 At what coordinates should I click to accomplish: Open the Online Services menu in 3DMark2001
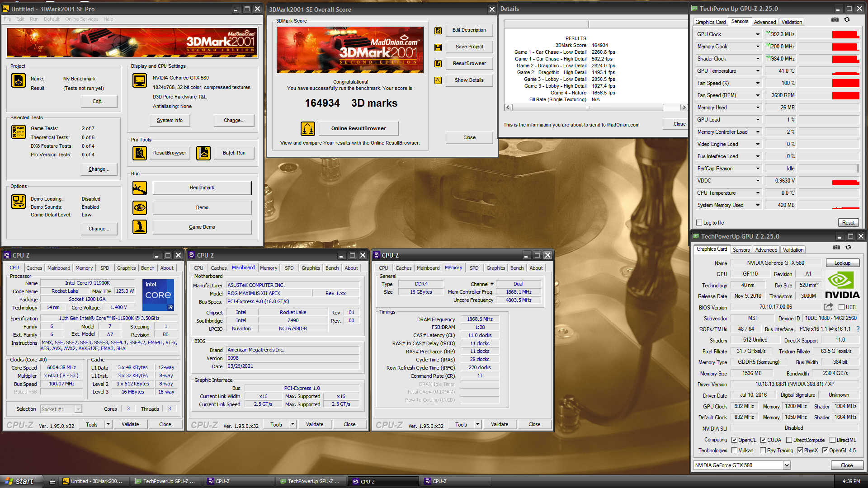pyautogui.click(x=81, y=19)
